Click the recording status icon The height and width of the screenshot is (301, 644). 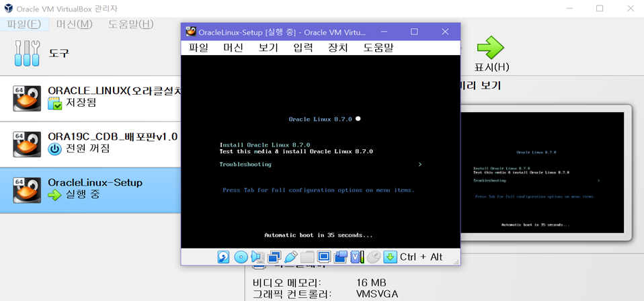pyautogui.click(x=340, y=257)
